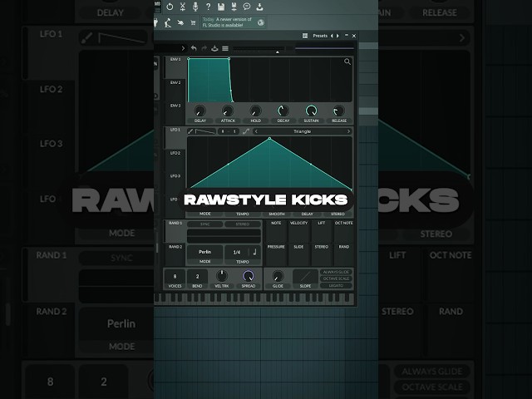The image size is (532, 399).
Task: Select the RAND 1 tab
Action: (175, 231)
